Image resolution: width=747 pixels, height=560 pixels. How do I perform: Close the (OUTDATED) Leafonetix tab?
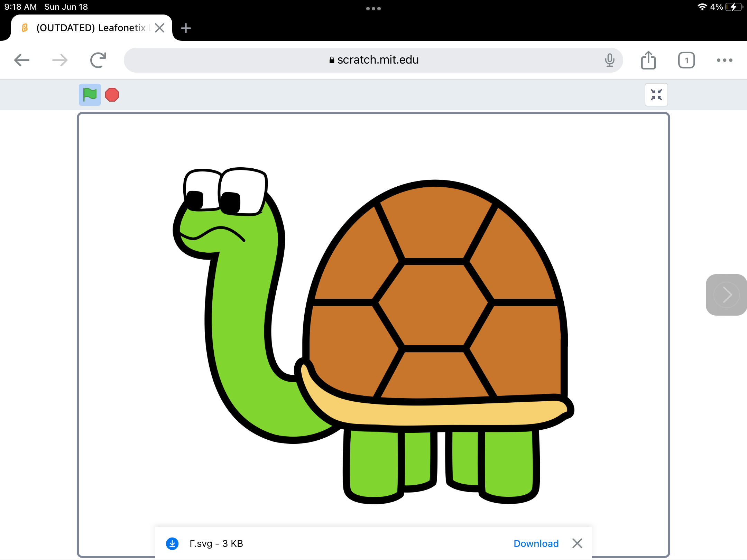pyautogui.click(x=159, y=28)
